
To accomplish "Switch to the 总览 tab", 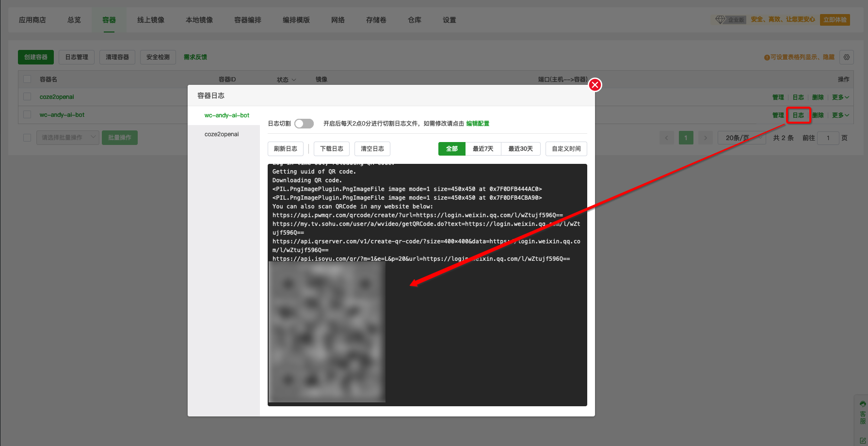I will [74, 20].
